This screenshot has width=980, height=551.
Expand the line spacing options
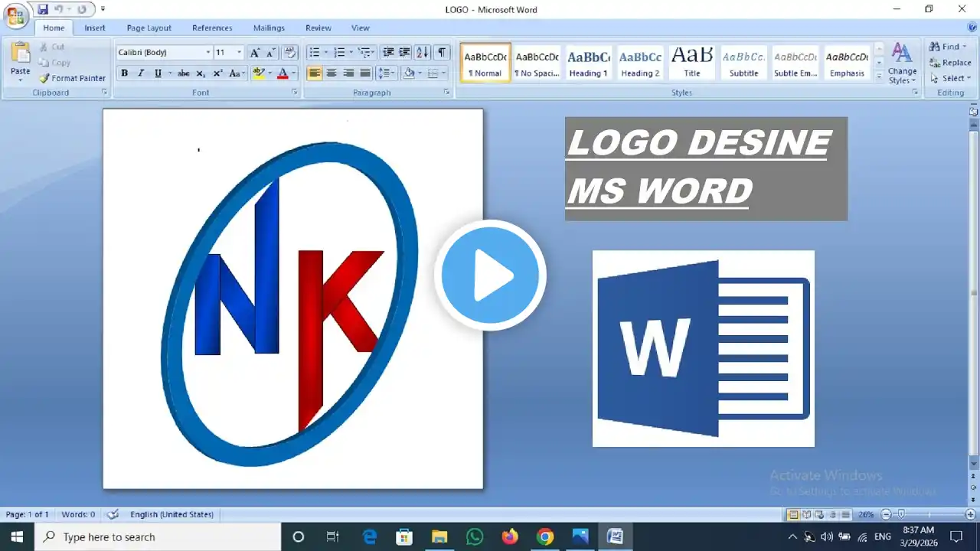click(387, 73)
